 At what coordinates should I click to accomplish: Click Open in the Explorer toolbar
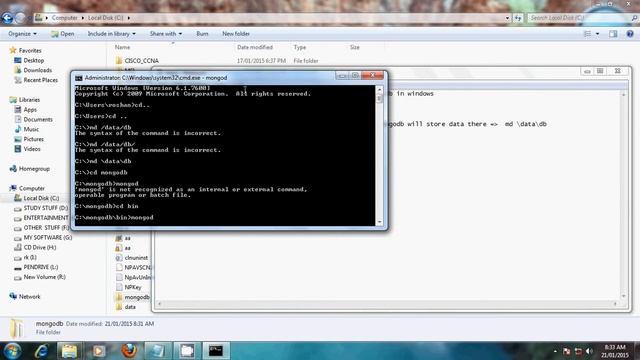pyautogui.click(x=62, y=34)
